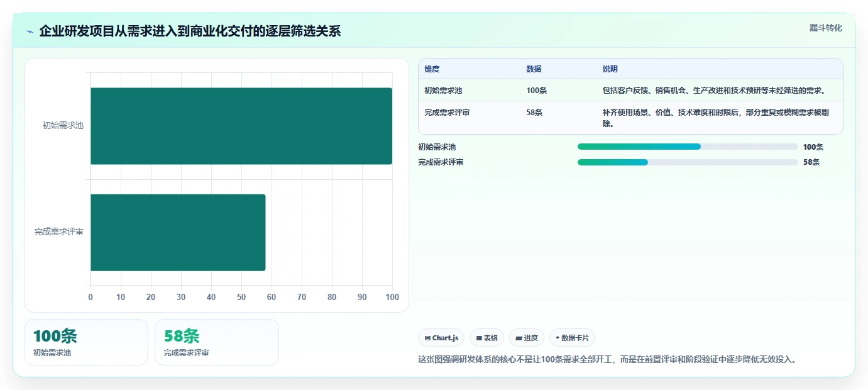
Task: Click the main page title text
Action: pos(190,31)
